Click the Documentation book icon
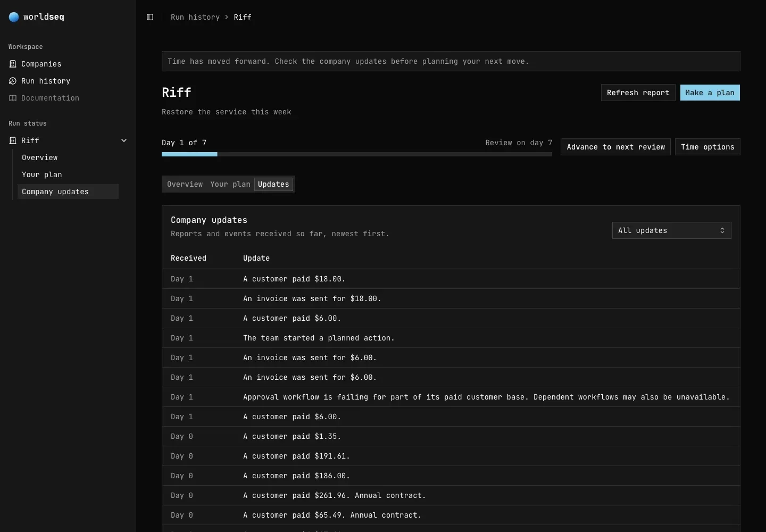The height and width of the screenshot is (532, 766). (x=13, y=98)
